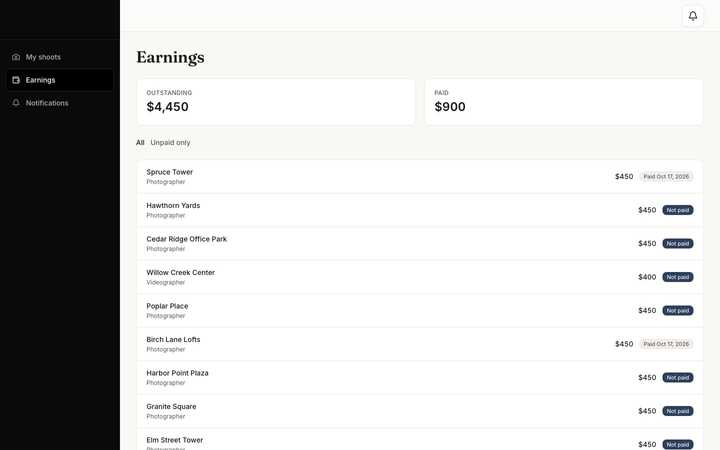Click the $450 amount for Poplar Place
The height and width of the screenshot is (450, 720).
click(647, 311)
